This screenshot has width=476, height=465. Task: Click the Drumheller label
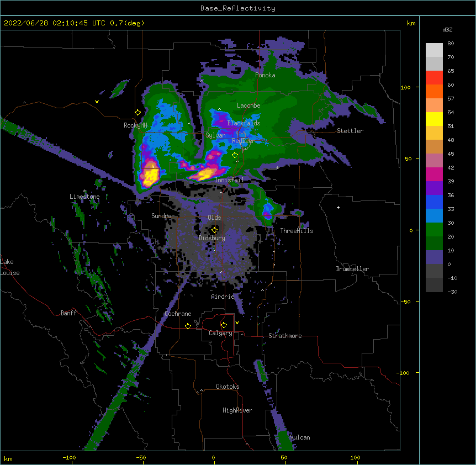pyautogui.click(x=352, y=269)
